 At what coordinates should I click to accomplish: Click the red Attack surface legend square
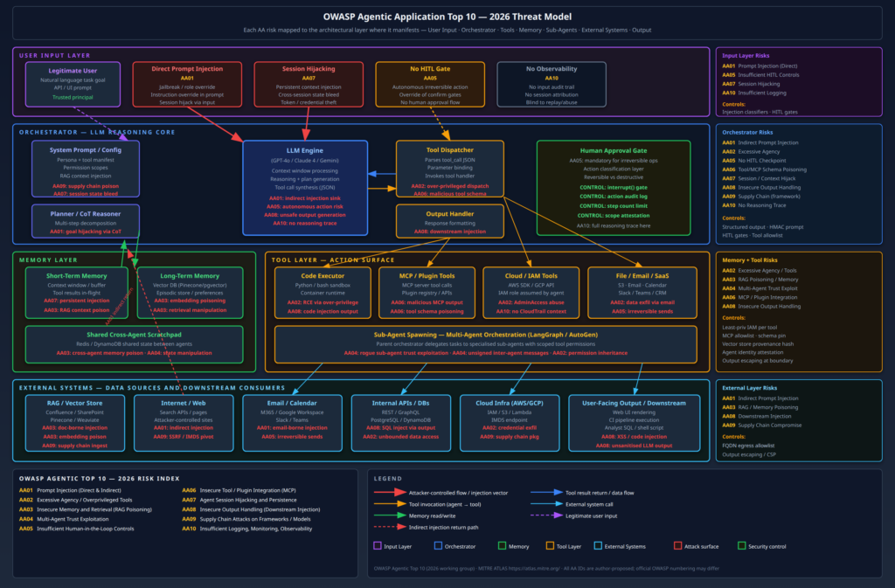click(x=677, y=546)
